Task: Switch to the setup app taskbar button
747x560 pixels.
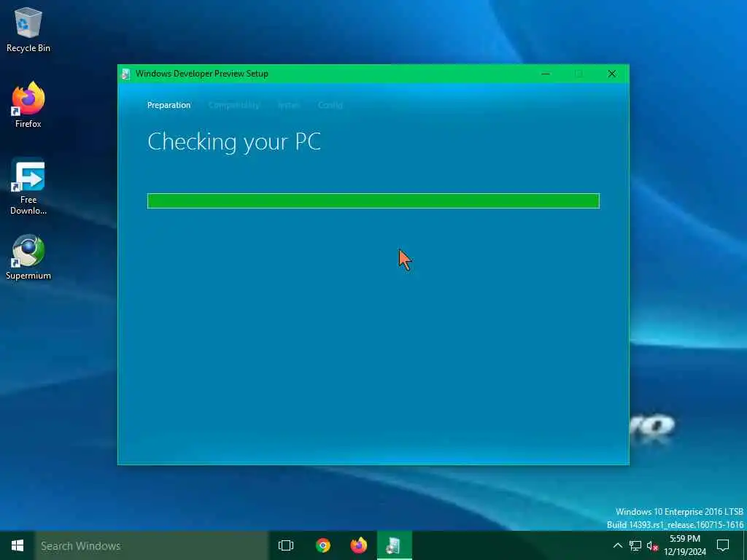Action: click(394, 545)
